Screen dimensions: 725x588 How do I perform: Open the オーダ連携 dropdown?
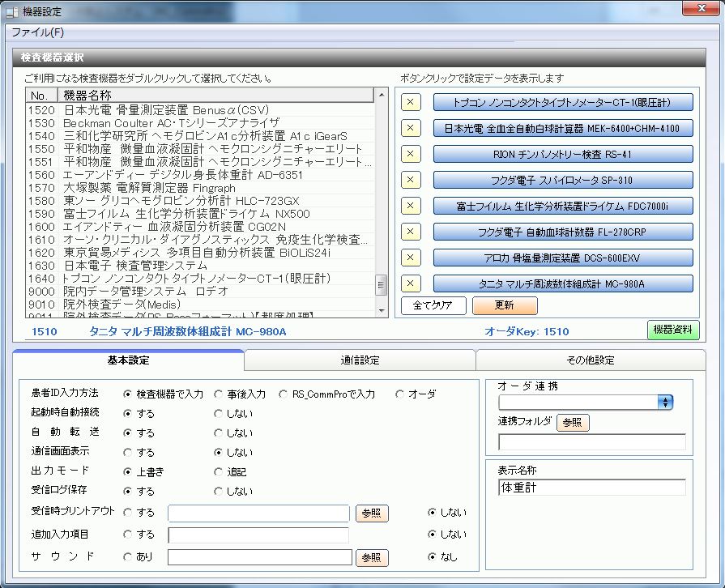[x=665, y=403]
